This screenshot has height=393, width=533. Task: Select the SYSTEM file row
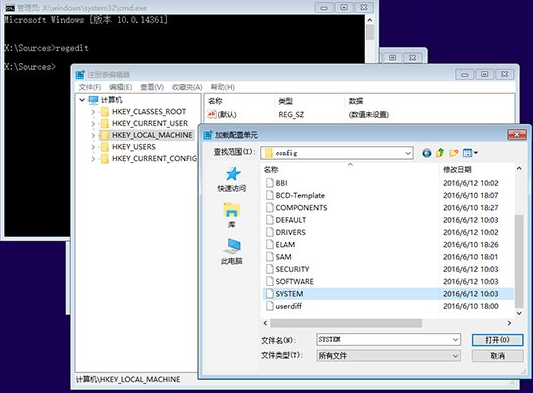388,294
